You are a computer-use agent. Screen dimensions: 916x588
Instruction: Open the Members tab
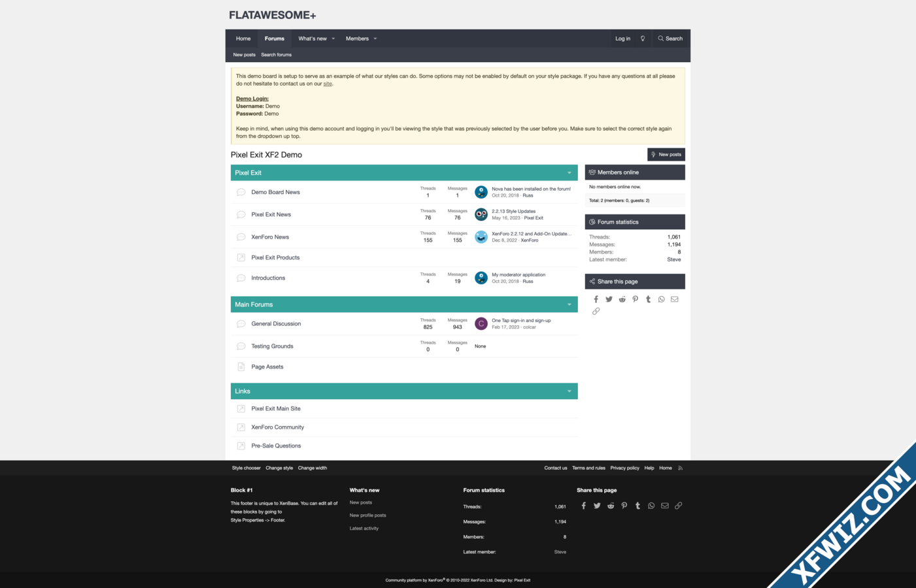pos(357,39)
